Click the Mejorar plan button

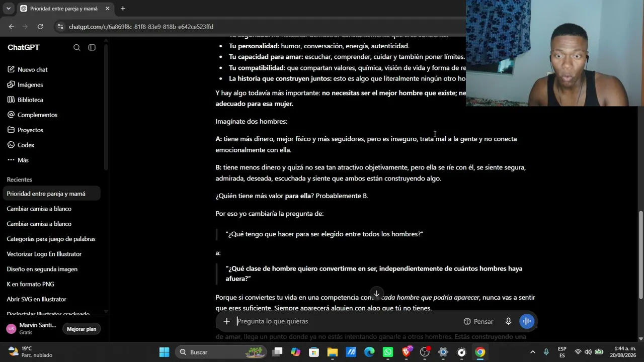pos(82,329)
